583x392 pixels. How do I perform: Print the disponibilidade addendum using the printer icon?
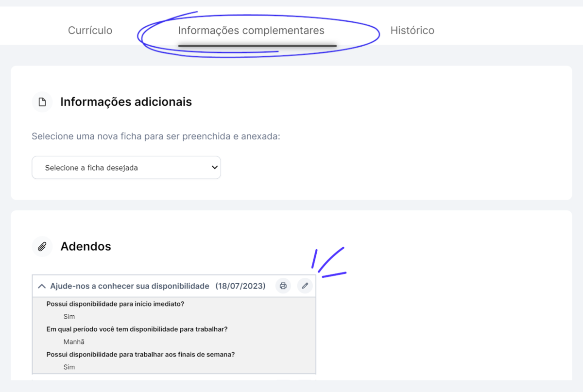click(283, 286)
